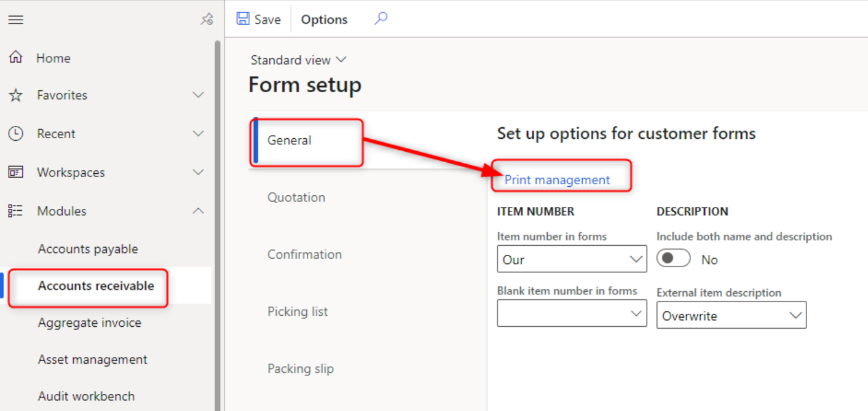868x411 pixels.
Task: Click the Modules list icon
Action: click(15, 211)
